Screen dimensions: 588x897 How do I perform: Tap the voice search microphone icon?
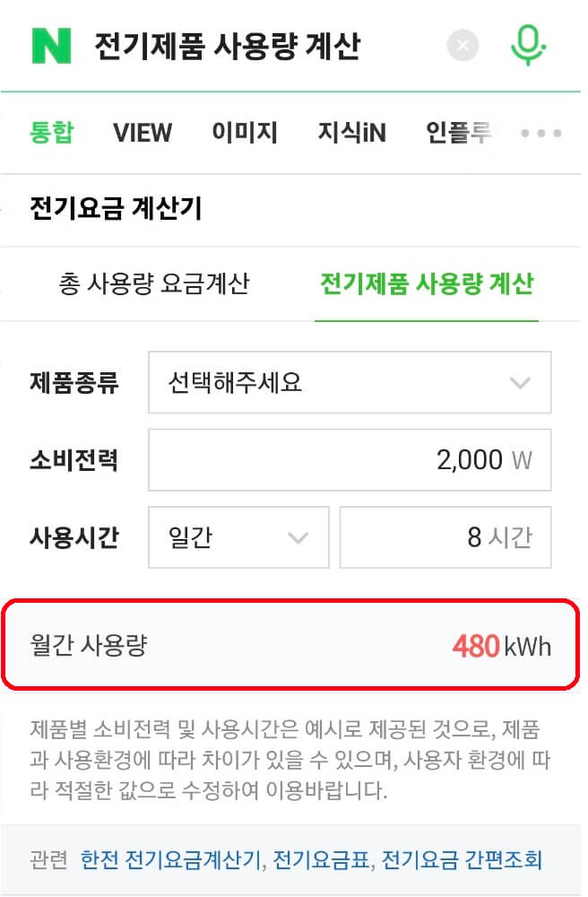pos(529,43)
